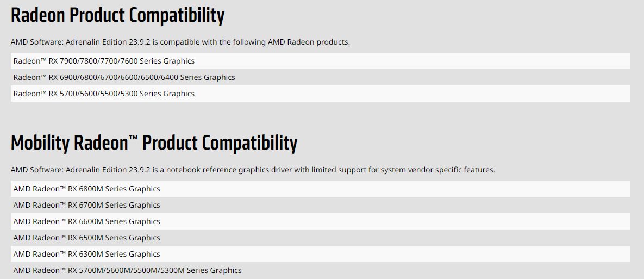Click the Mobility Radeon Product Compatibility heading
The image size is (644, 279).
click(x=154, y=143)
